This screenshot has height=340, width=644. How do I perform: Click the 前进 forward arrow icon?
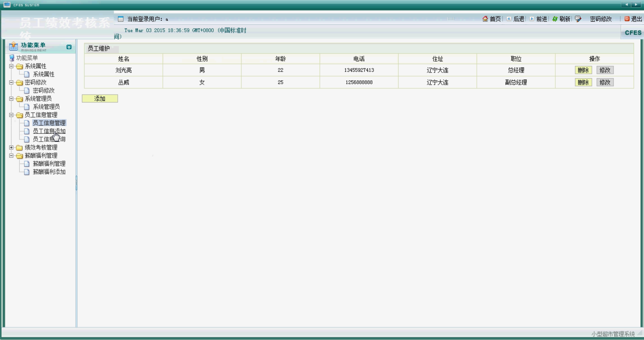[x=532, y=19]
